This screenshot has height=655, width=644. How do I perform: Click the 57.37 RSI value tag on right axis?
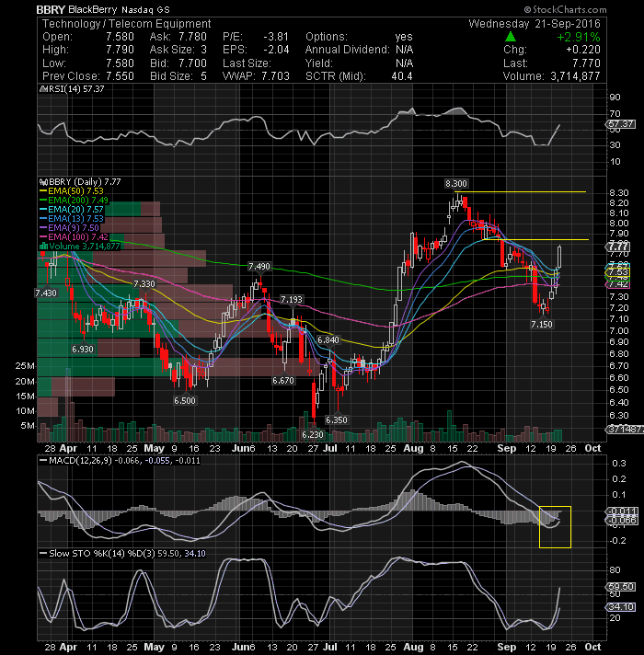[621, 124]
